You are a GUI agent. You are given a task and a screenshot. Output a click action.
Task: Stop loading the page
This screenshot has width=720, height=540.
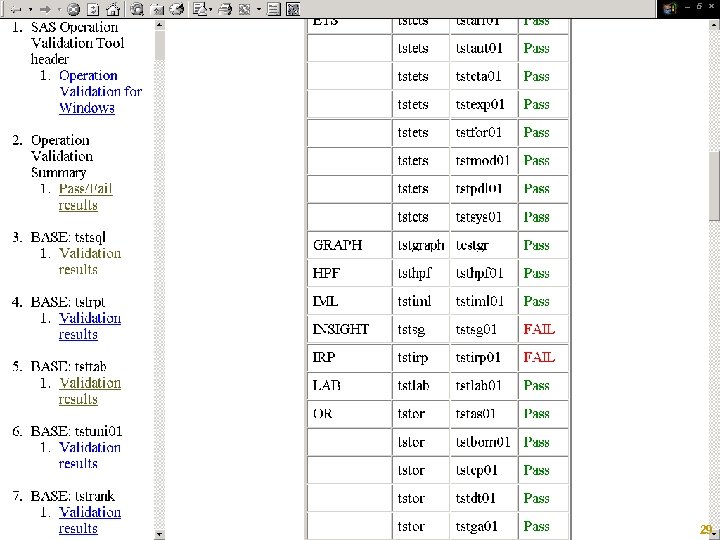73,9
